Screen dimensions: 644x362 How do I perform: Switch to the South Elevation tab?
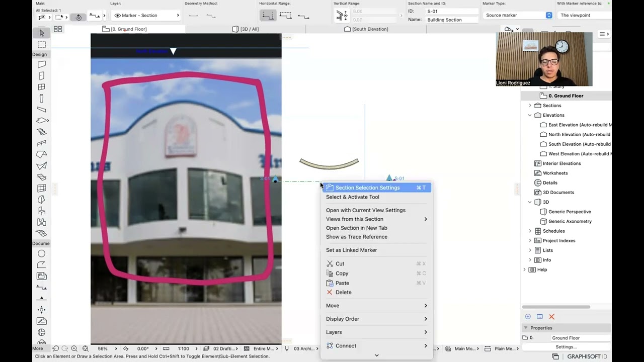tap(366, 29)
